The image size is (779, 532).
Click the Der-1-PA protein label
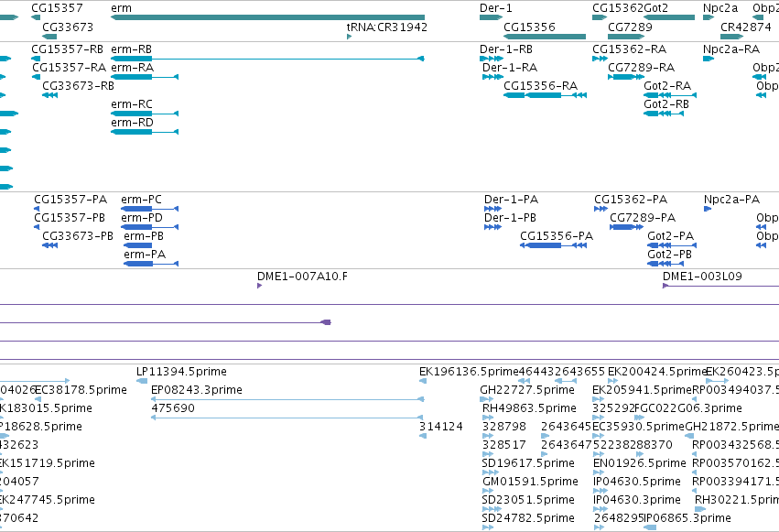511,200
